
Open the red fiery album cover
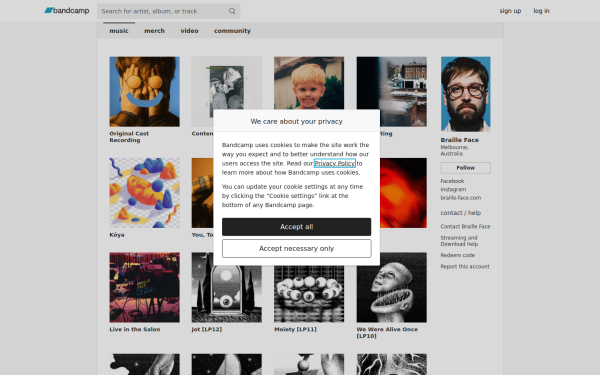(x=403, y=193)
